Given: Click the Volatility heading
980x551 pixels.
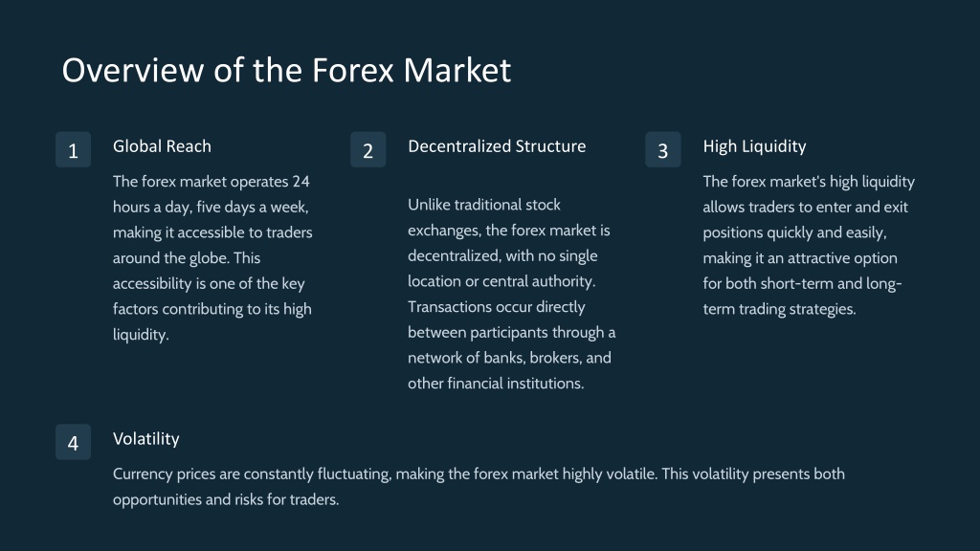Looking at the screenshot, I should 146,438.
